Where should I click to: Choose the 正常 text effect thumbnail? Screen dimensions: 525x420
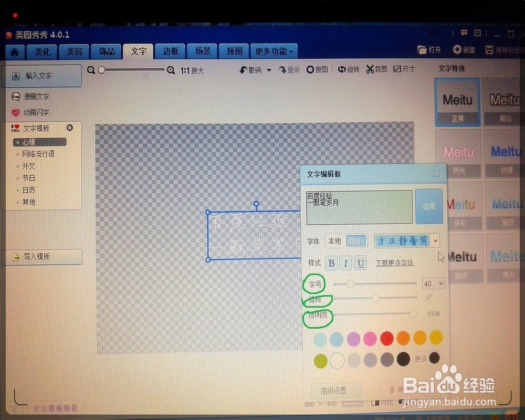pyautogui.click(x=457, y=102)
